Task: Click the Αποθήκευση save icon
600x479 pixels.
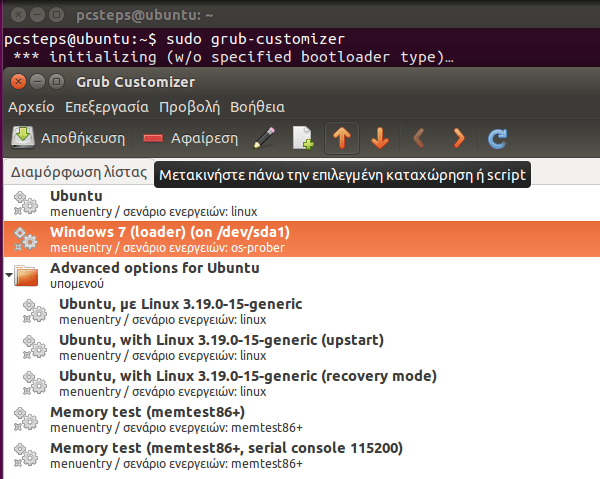Action: 23,137
